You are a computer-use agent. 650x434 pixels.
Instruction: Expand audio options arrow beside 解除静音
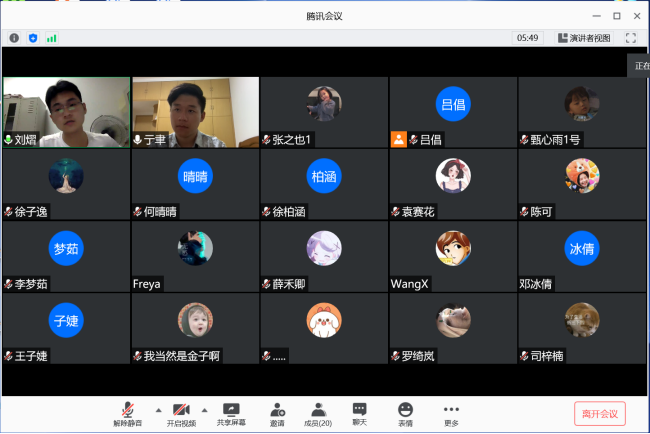coord(157,410)
